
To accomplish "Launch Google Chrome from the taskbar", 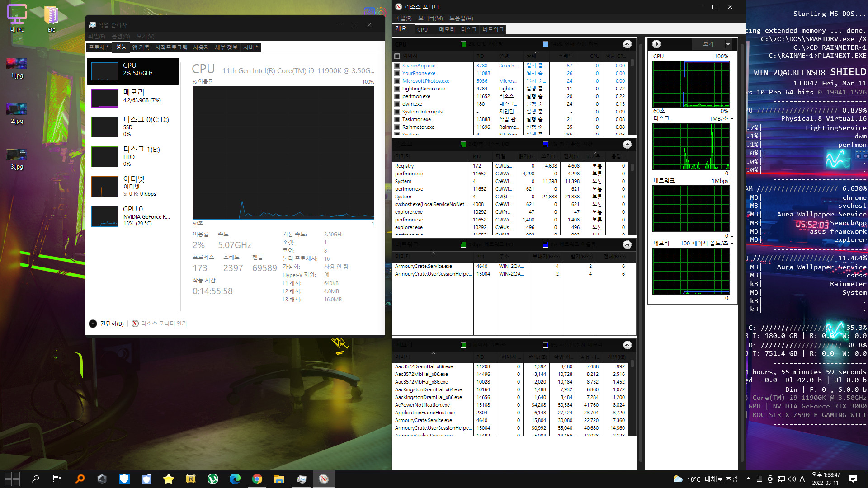I will (x=257, y=479).
